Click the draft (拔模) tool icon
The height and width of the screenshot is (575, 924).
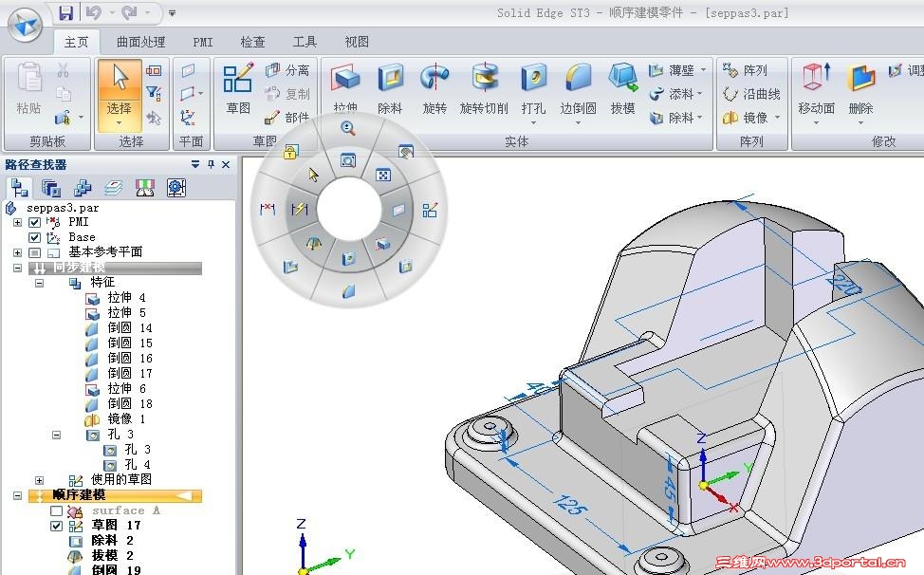[x=623, y=88]
